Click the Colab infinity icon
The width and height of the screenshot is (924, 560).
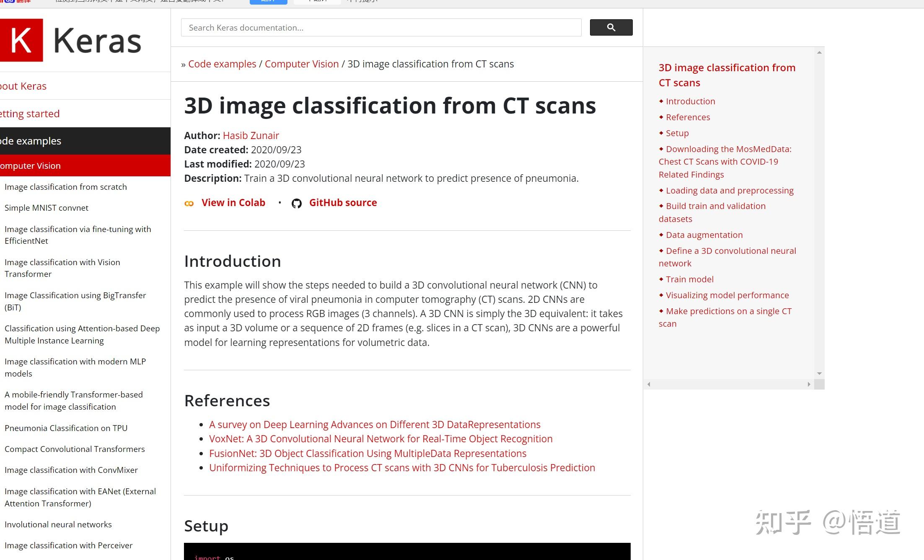tap(189, 204)
